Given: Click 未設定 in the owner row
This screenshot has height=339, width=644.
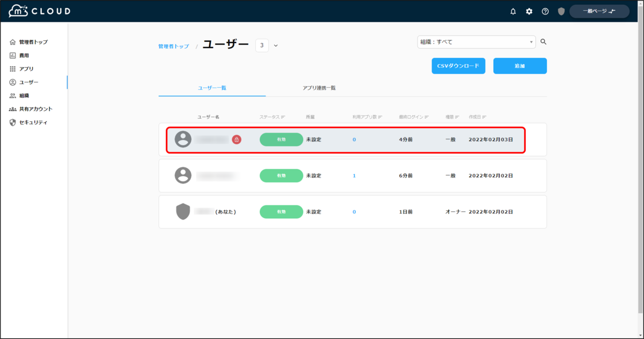Looking at the screenshot, I should [313, 212].
